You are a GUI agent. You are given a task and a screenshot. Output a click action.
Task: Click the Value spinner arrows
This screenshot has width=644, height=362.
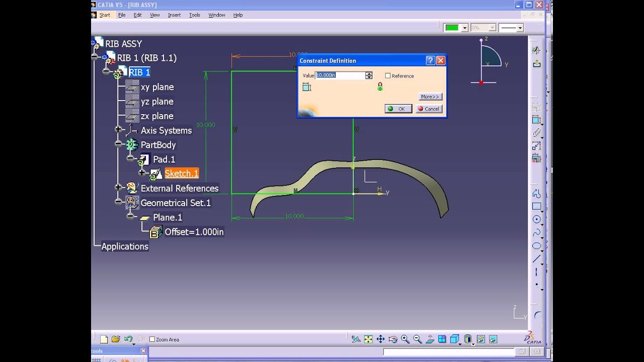click(x=369, y=75)
